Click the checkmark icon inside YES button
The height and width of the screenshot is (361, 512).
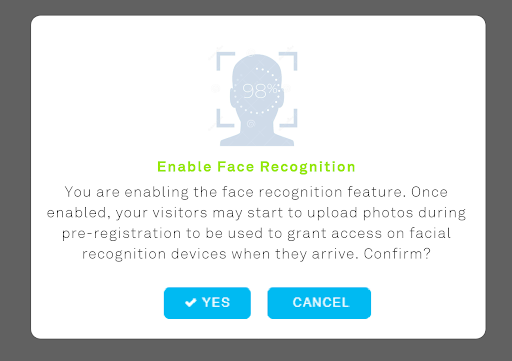191,303
